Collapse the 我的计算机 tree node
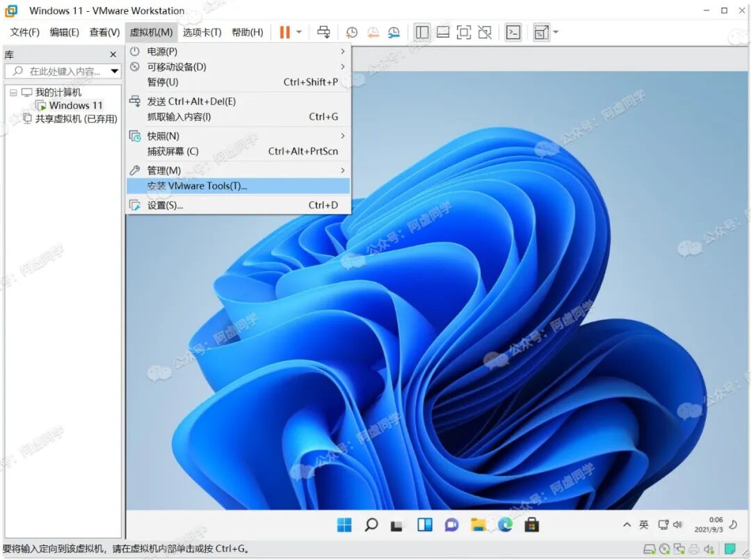Viewport: 751px width, 560px height. coord(13,93)
